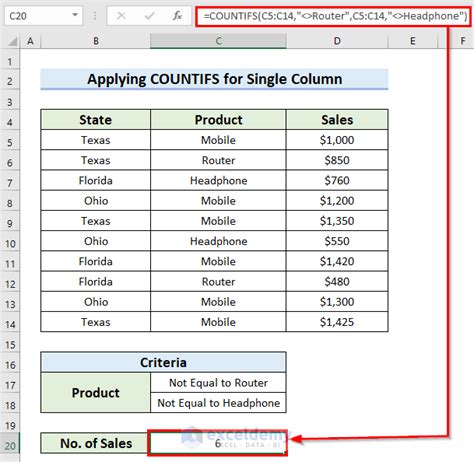Viewport: 474px width, 462px height.
Task: Click the Select All corner triangle
Action: [12, 41]
